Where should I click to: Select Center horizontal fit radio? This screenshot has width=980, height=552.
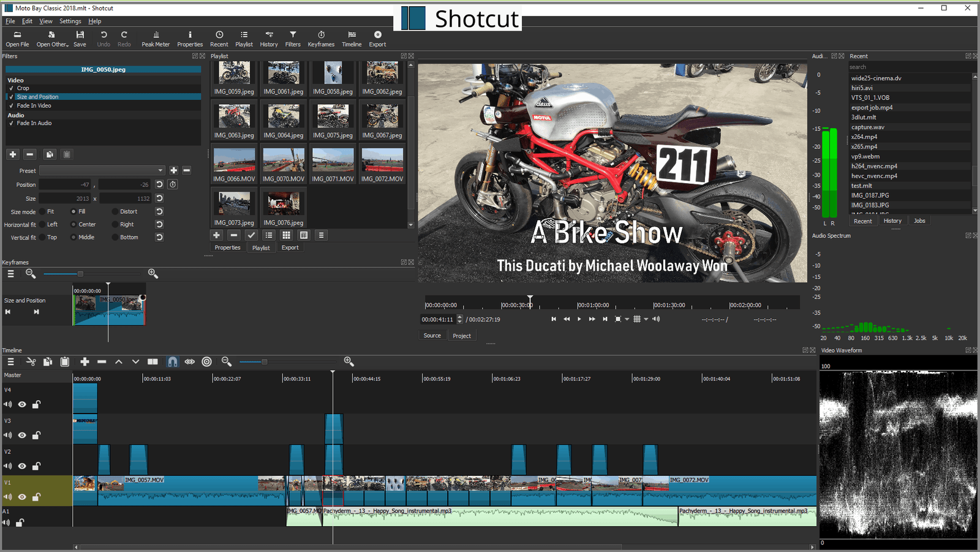[73, 225]
